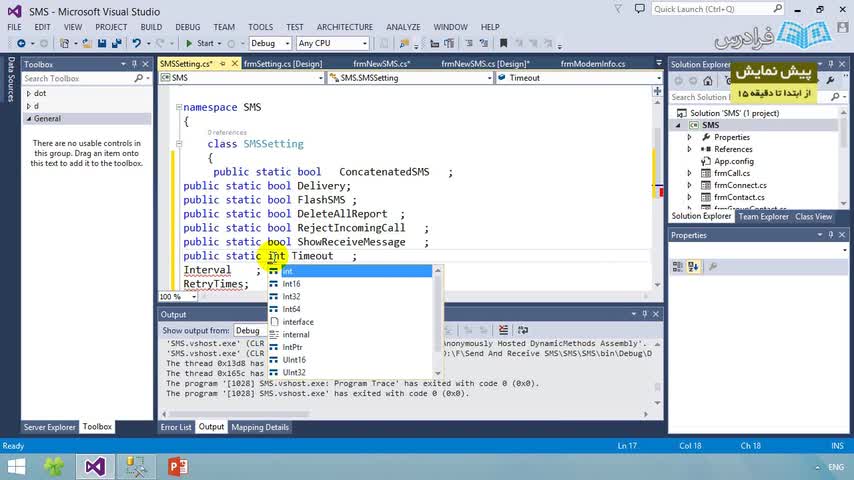Switch to Mapping Details tab
The width and height of the screenshot is (854, 480).
pyautogui.click(x=260, y=427)
